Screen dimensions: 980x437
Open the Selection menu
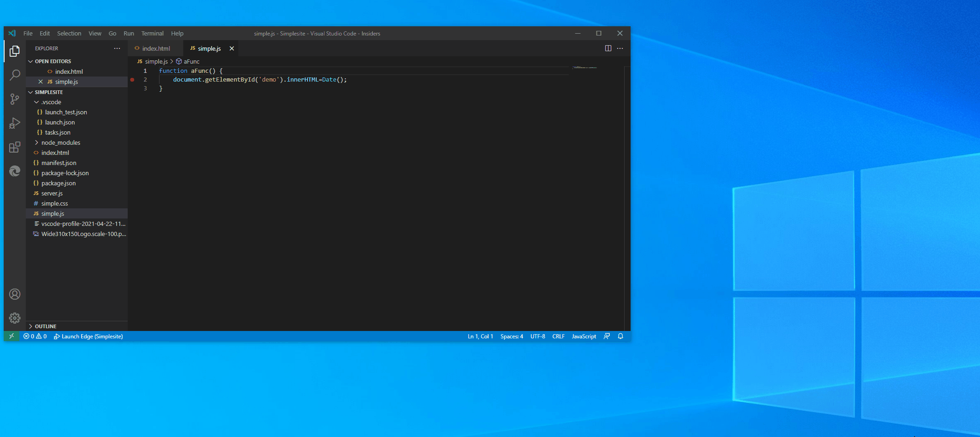coord(69,33)
